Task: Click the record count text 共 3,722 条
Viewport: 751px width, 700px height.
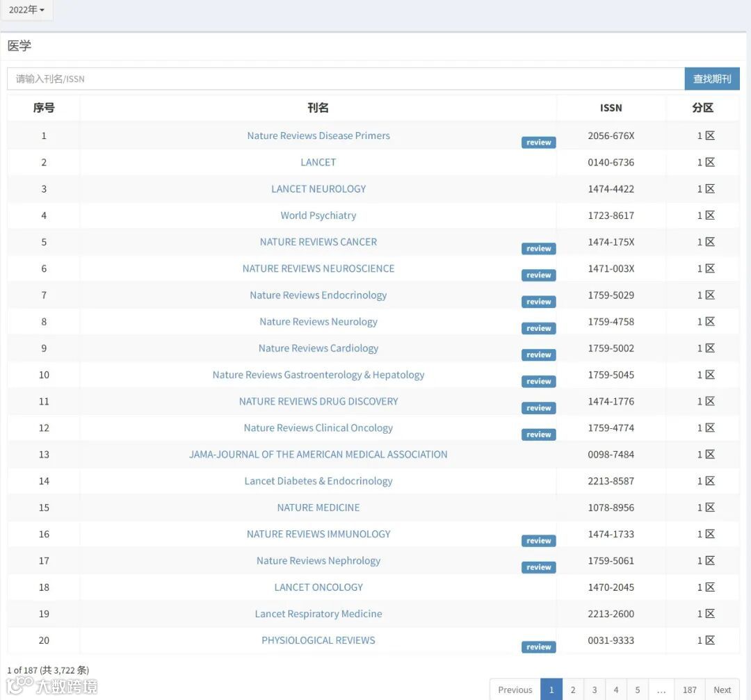Action: 64,670
